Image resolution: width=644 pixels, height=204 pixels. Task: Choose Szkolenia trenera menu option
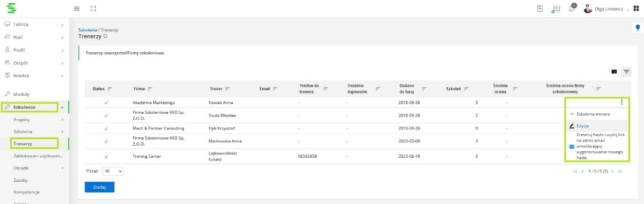tap(593, 114)
